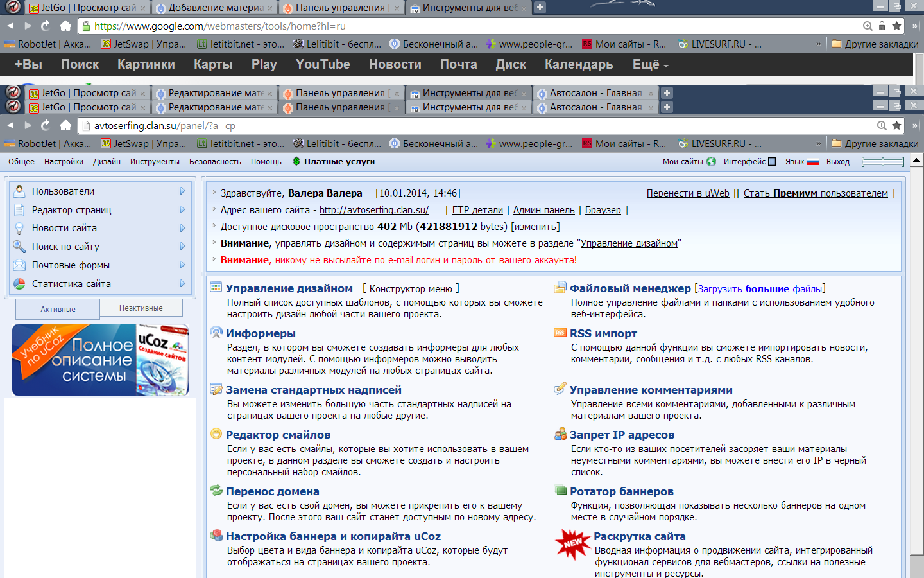Switch to the Неактивные tab
924x578 pixels.
click(141, 308)
